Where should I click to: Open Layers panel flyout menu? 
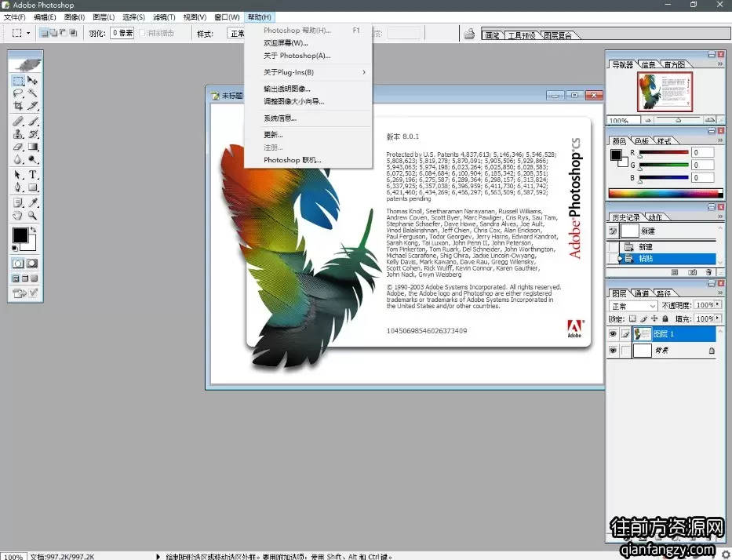pyautogui.click(x=720, y=293)
